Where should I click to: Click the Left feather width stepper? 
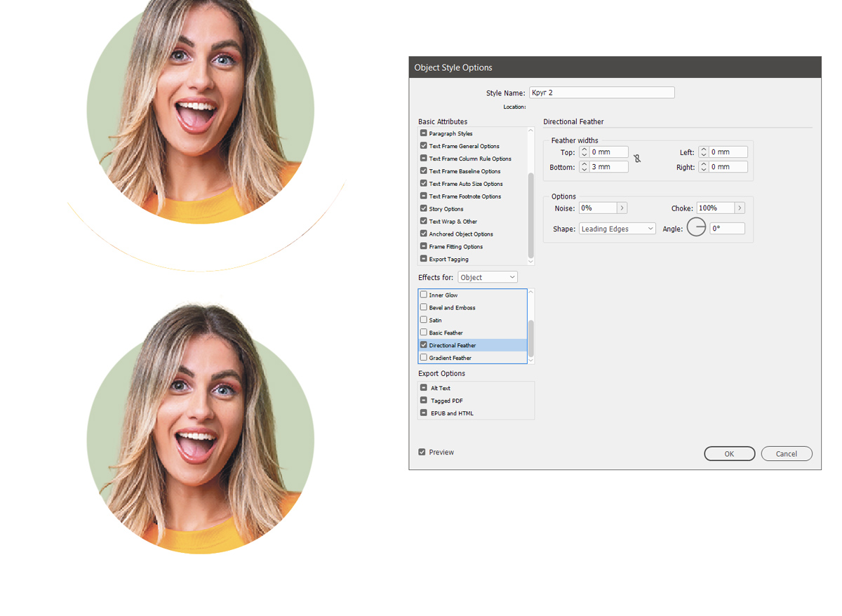[703, 152]
